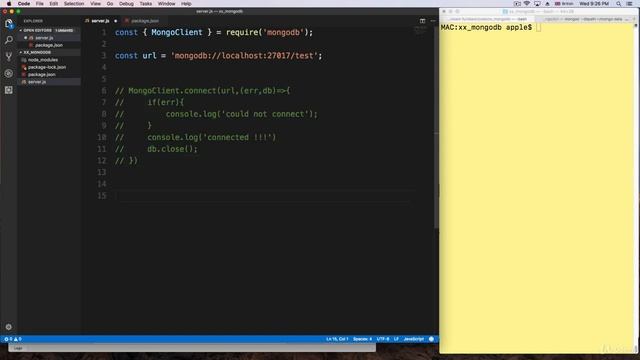Open the Search view in activity bar

coord(9,40)
